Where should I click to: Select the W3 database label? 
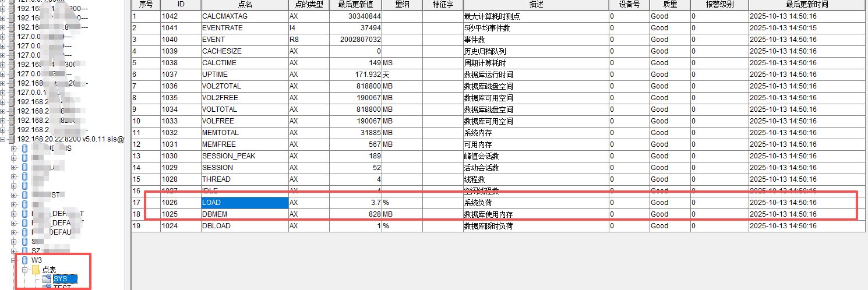coord(37,260)
